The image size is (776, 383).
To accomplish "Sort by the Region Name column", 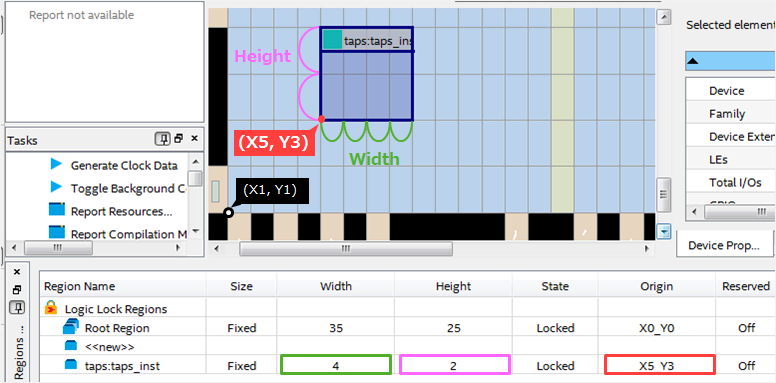I will click(80, 286).
